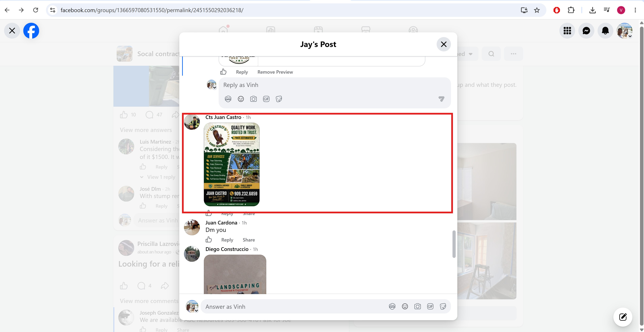View site information for facebook.com

(x=53, y=10)
